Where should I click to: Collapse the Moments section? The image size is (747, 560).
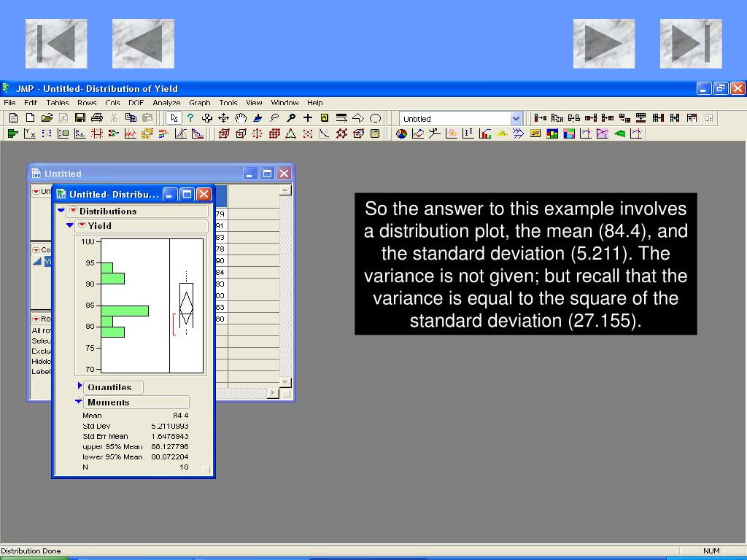79,402
